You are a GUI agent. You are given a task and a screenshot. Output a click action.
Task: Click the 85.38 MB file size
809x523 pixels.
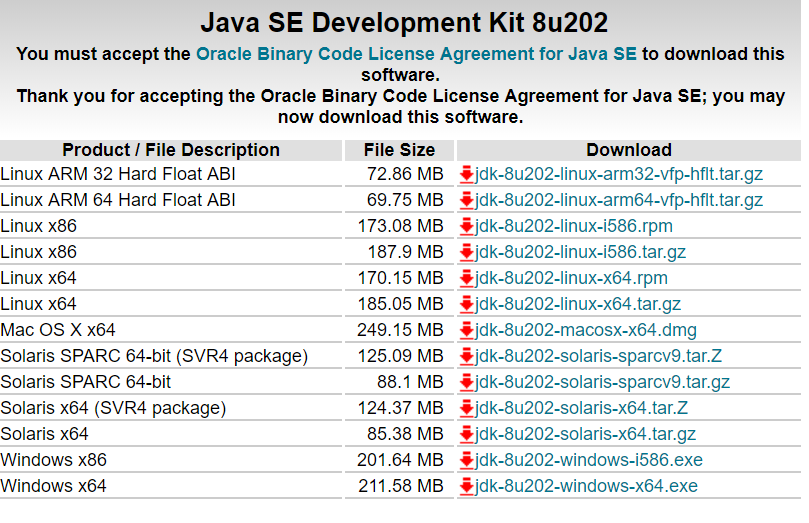click(405, 434)
